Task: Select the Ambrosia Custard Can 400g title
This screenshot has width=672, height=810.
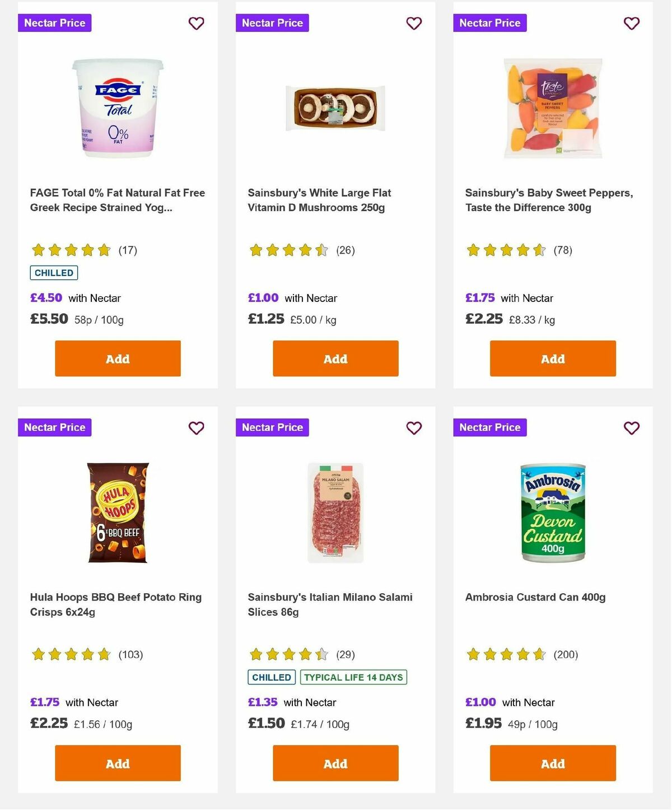Action: 535,597
